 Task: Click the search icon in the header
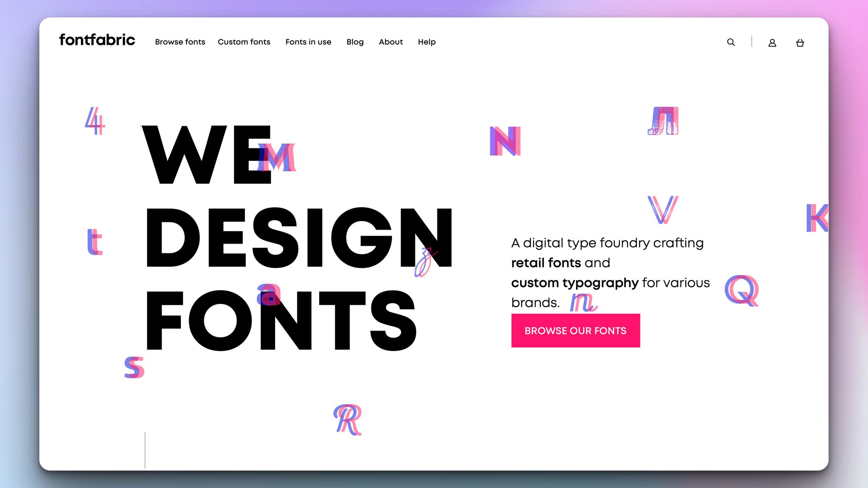(x=730, y=42)
